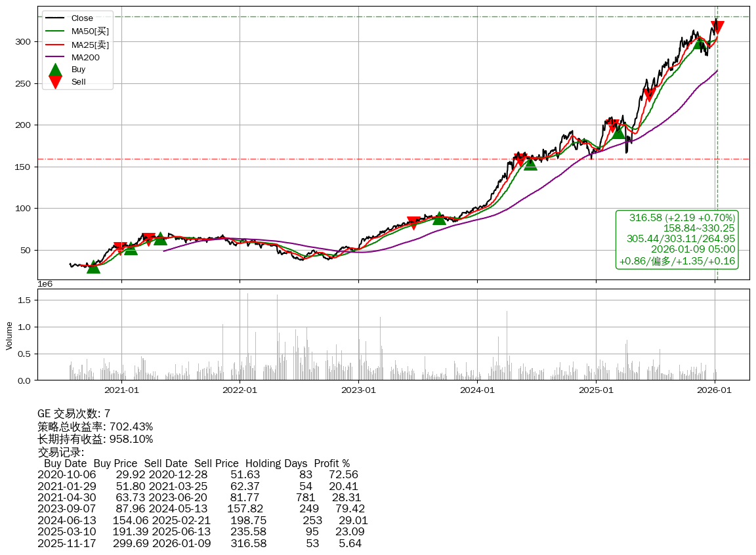The height and width of the screenshot is (555, 756).
Task: Select the first Buy marker from late 2020
Action: [x=94, y=266]
